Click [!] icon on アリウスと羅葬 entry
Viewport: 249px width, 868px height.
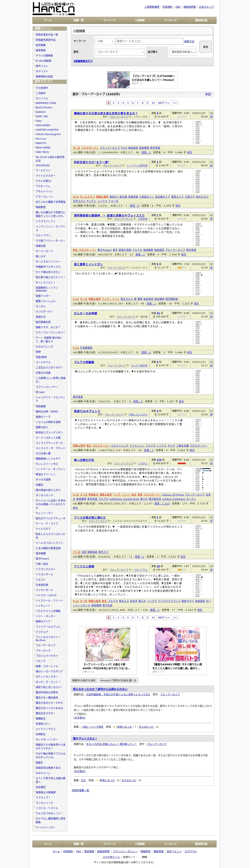click(x=211, y=566)
